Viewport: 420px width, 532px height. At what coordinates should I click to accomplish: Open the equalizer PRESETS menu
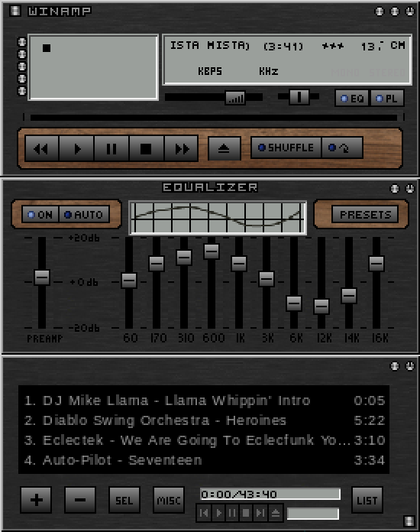click(365, 215)
